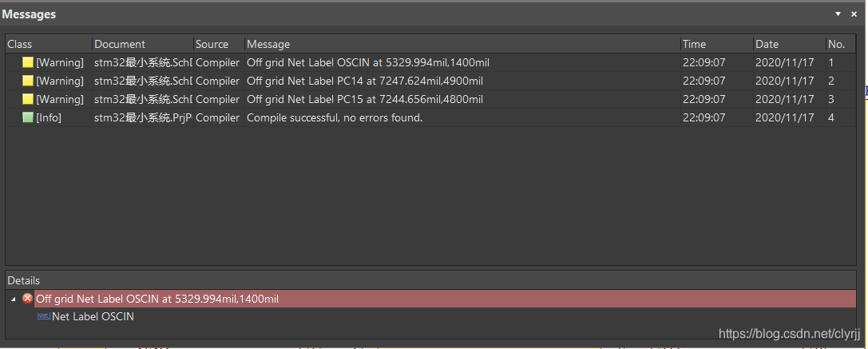
Task: Select Off grid Net Label PC15 message
Action: pos(364,99)
